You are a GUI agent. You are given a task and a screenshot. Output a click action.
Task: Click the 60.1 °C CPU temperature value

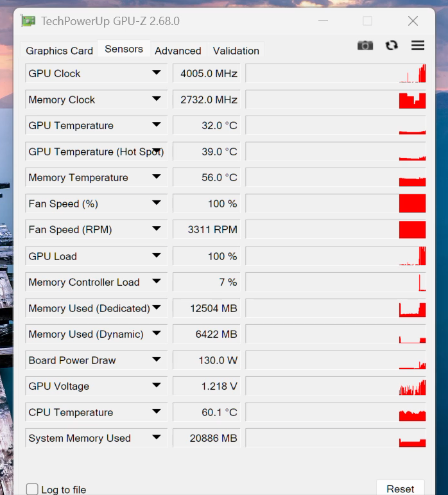[207, 412]
